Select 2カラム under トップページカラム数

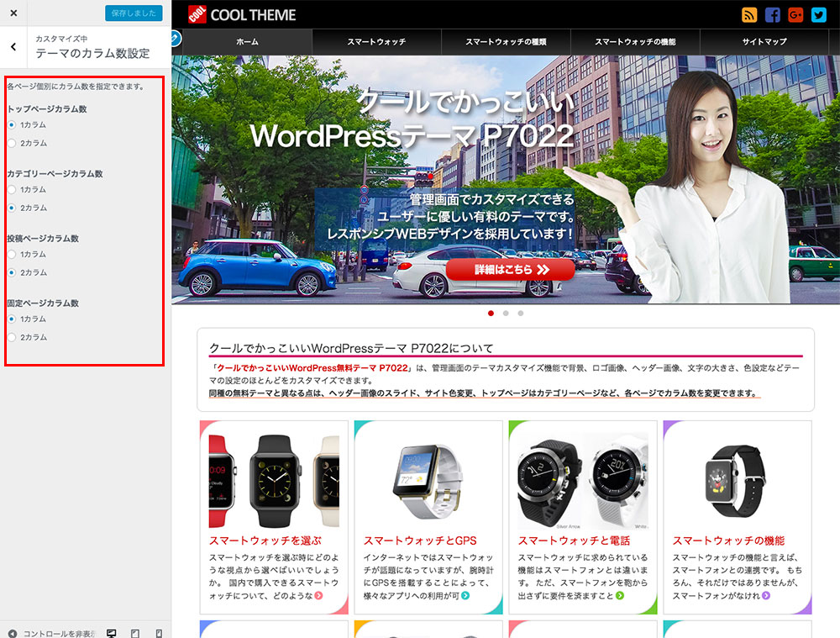pos(12,143)
